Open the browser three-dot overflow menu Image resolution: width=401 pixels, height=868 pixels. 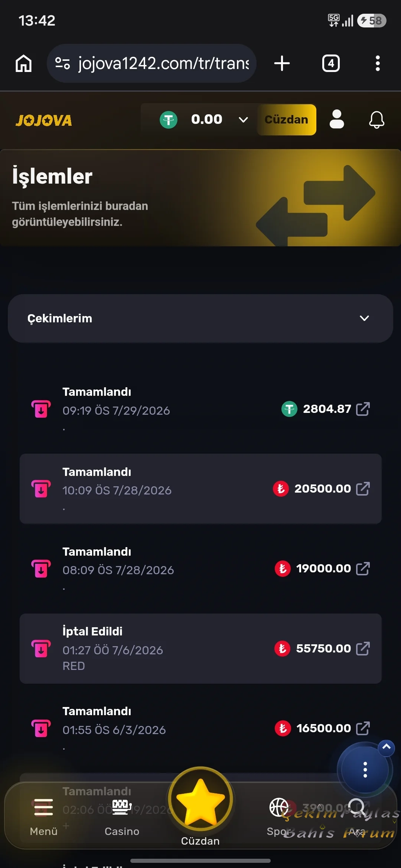378,63
